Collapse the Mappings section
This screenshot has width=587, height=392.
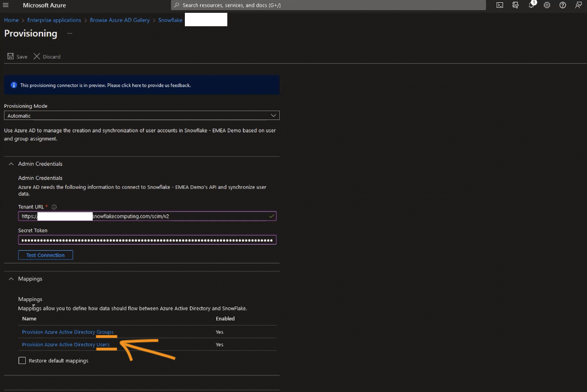pyautogui.click(x=11, y=279)
